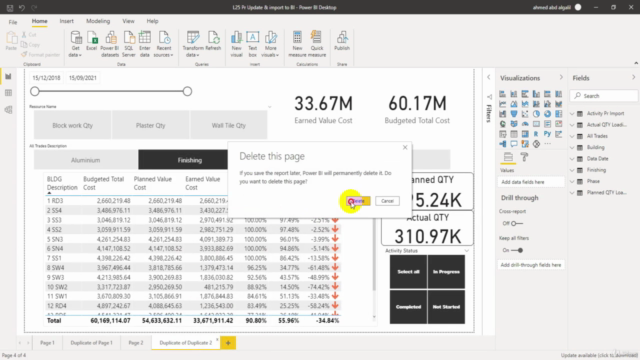Select the Plaster Qty slicer tile

(x=151, y=125)
